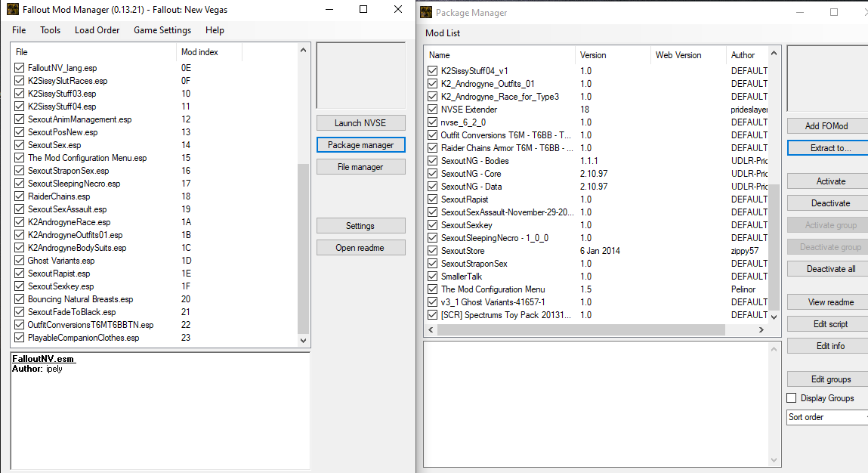Open the Help menu
This screenshot has height=473, width=868.
click(x=215, y=30)
